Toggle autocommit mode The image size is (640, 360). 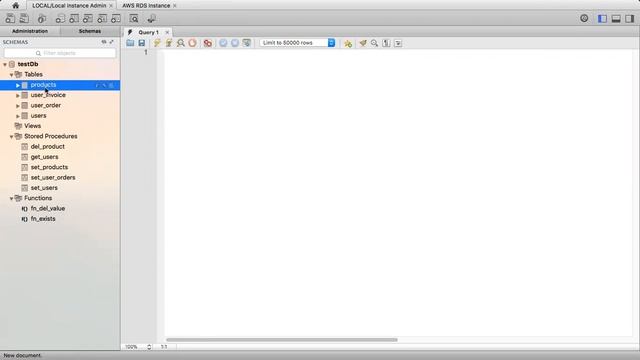pyautogui.click(x=247, y=43)
